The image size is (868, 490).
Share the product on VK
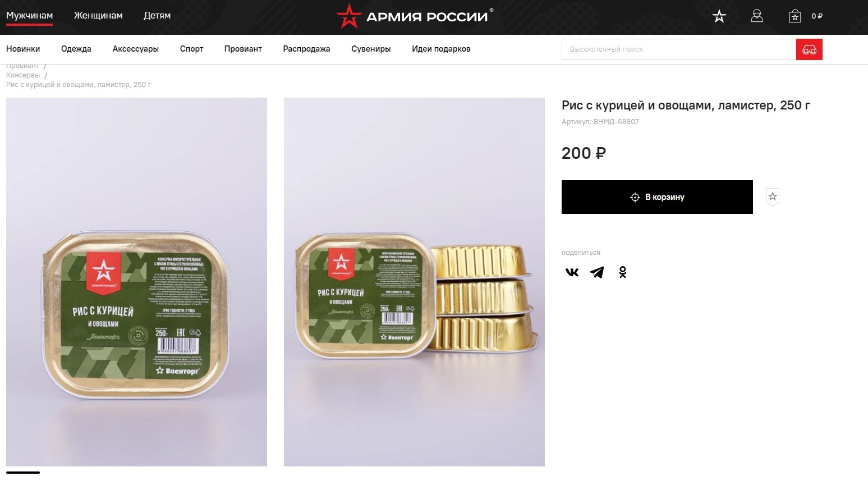[572, 272]
